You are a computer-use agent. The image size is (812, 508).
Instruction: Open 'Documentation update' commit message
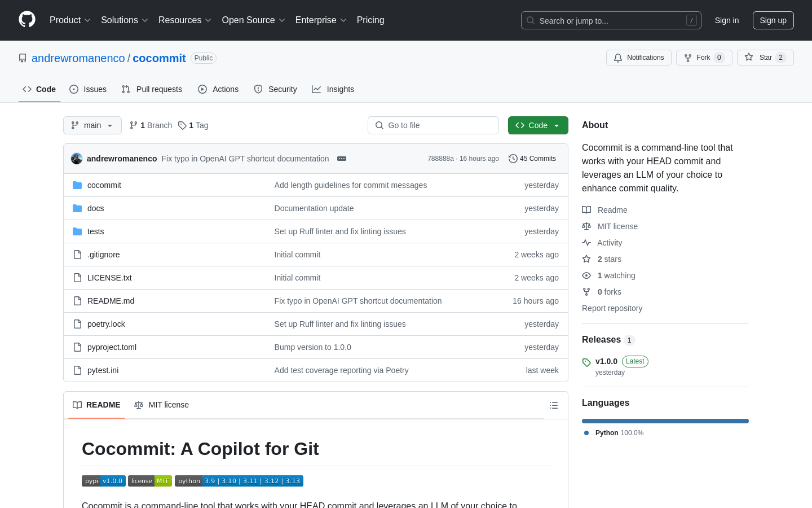click(x=314, y=208)
